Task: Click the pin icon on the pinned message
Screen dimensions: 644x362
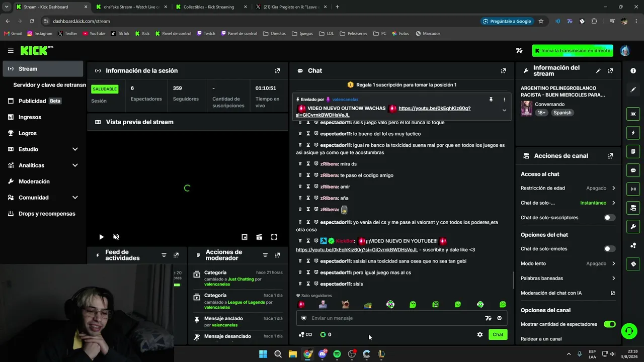Action: click(x=491, y=100)
